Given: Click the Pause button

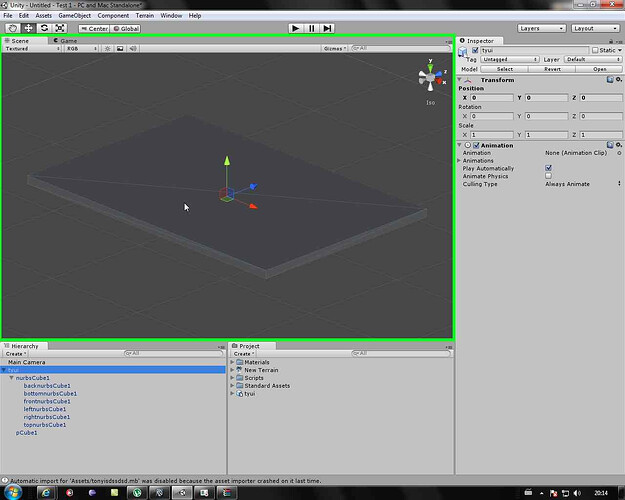Looking at the screenshot, I should point(312,28).
